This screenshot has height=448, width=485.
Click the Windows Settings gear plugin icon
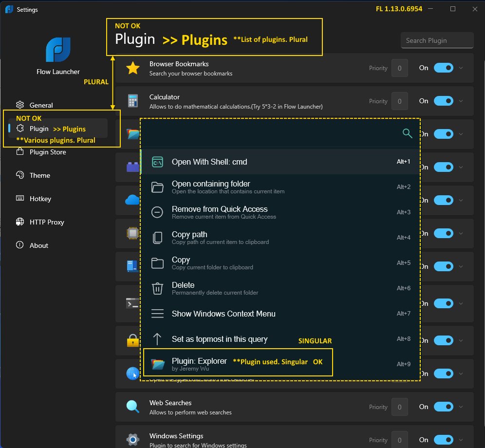click(x=133, y=440)
